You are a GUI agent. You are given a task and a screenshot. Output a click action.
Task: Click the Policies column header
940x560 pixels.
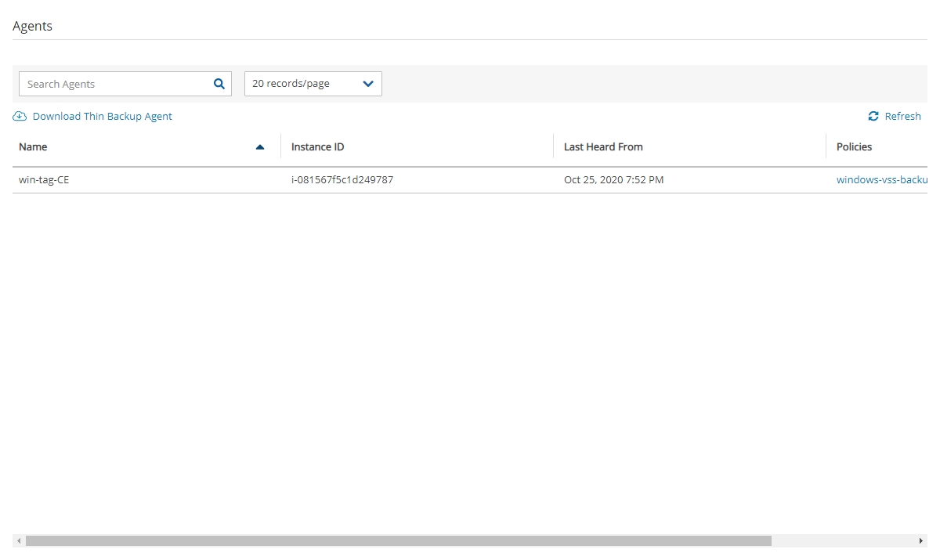point(854,147)
